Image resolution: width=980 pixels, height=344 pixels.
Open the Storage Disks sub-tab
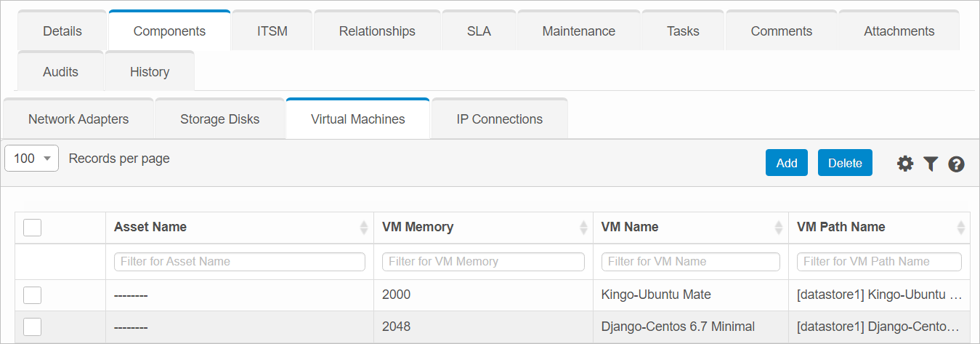pos(219,119)
